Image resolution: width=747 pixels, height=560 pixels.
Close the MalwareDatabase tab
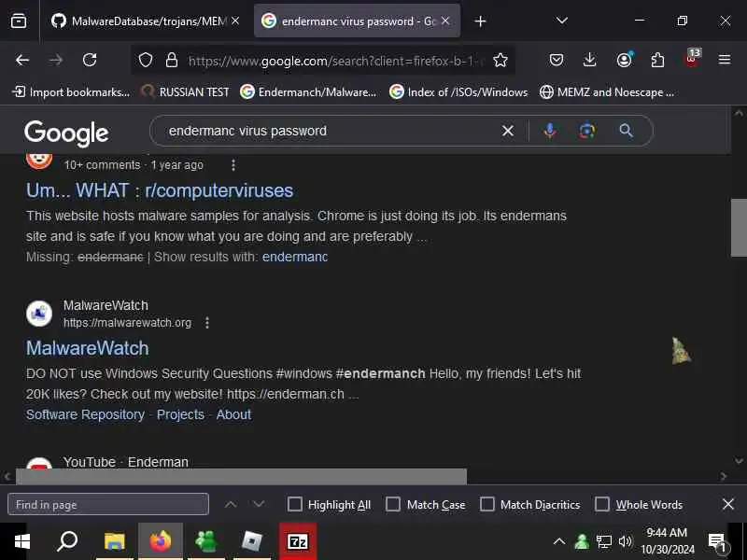(x=235, y=21)
